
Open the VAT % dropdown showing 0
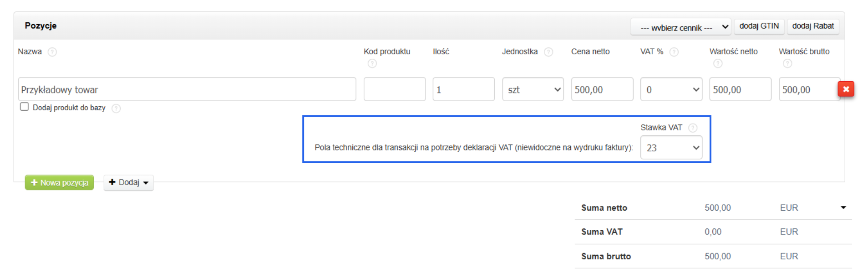[671, 89]
